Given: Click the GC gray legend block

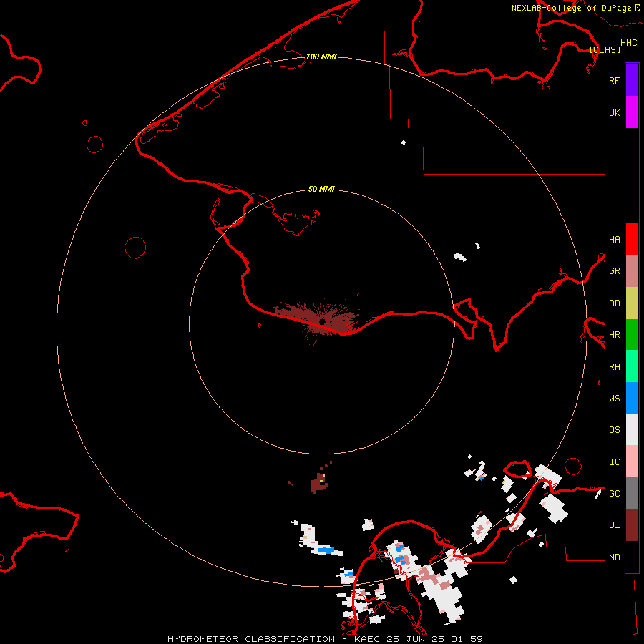Looking at the screenshot, I should (632, 493).
